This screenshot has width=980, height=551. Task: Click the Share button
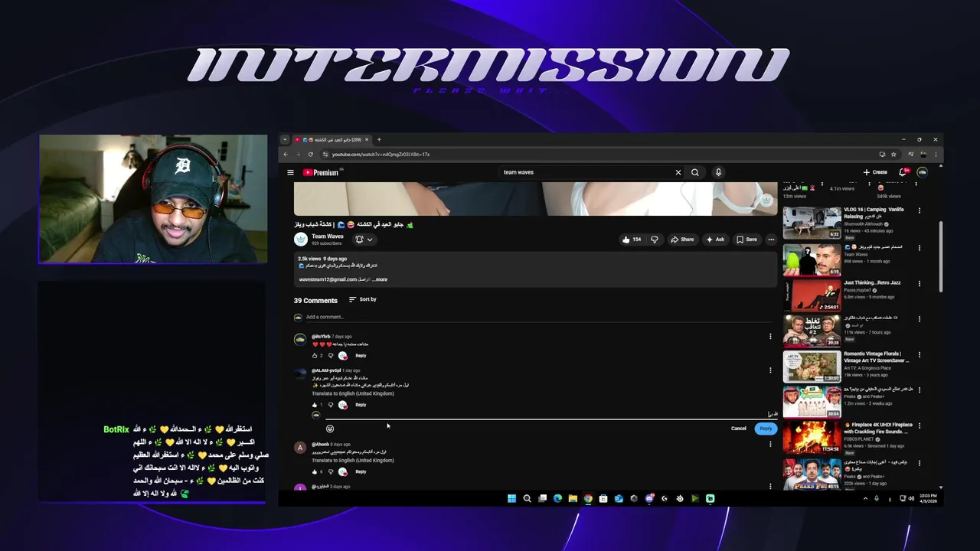click(x=682, y=240)
